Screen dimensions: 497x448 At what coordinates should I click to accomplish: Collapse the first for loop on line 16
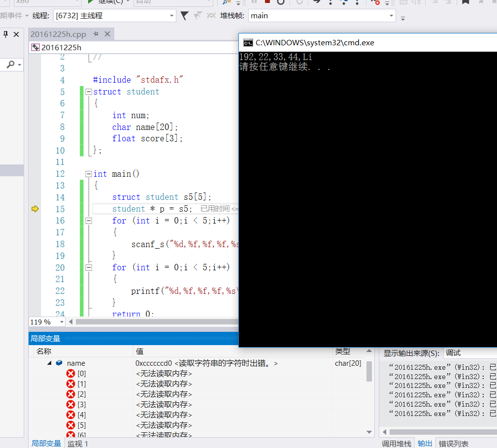89,221
